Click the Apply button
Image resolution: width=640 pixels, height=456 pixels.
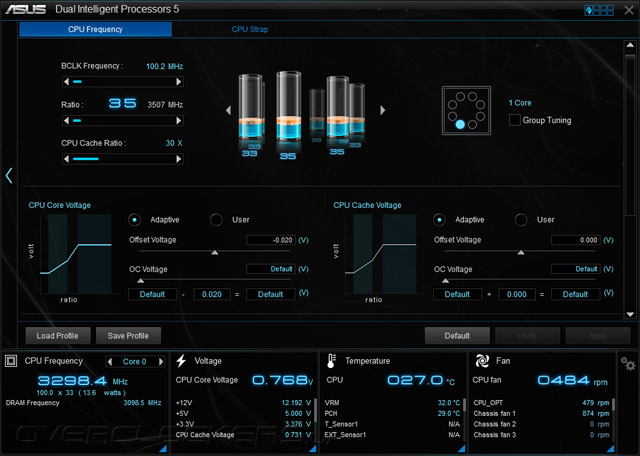coord(598,336)
